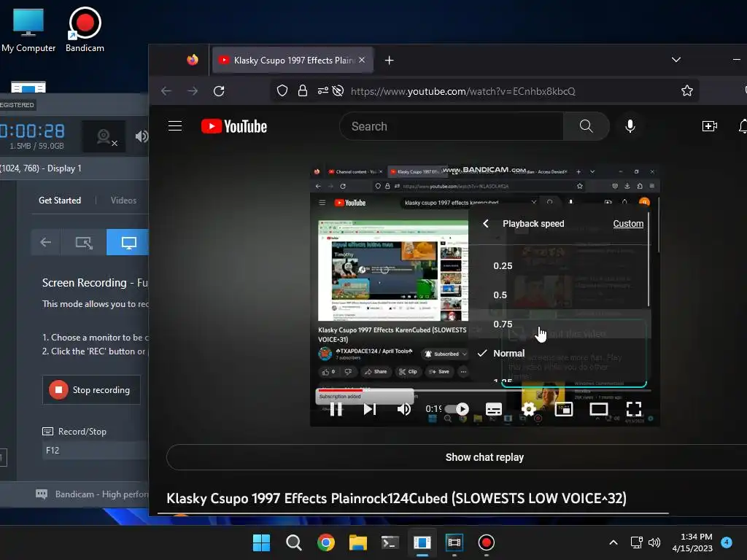This screenshot has width=747, height=560.
Task: Open the My Computer desktop icon
Action: click(x=28, y=29)
